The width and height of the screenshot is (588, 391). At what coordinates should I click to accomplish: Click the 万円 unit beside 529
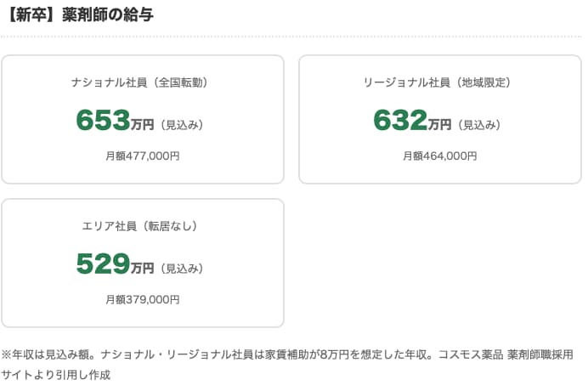143,269
